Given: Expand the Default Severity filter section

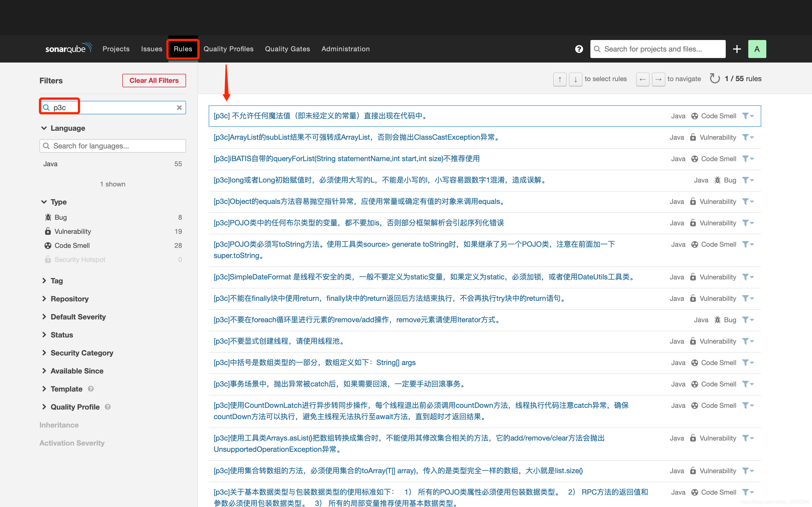Looking at the screenshot, I should coord(78,317).
